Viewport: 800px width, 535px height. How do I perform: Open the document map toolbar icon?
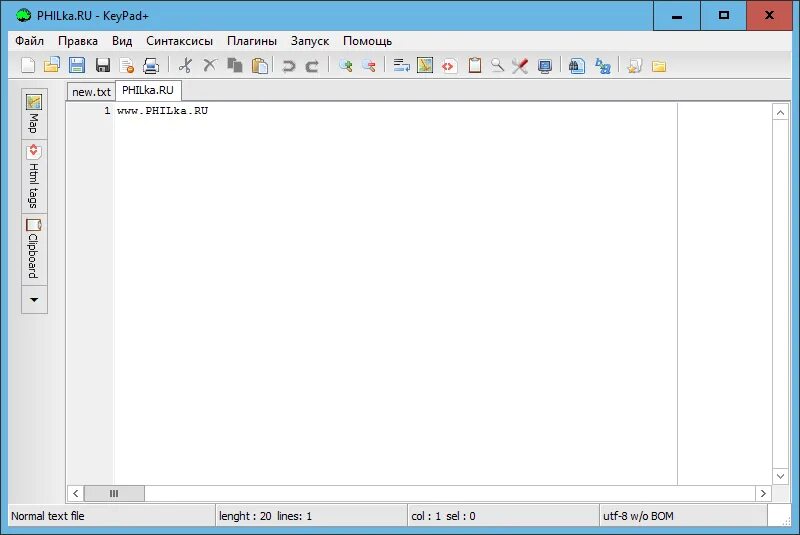[425, 65]
